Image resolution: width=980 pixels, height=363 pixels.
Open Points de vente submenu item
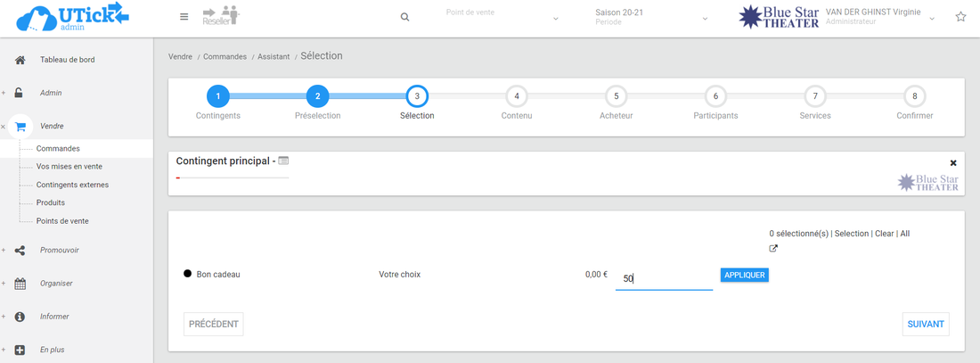tap(62, 221)
